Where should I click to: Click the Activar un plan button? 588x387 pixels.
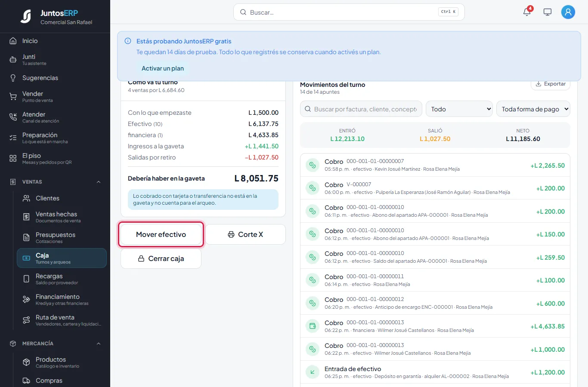click(163, 68)
